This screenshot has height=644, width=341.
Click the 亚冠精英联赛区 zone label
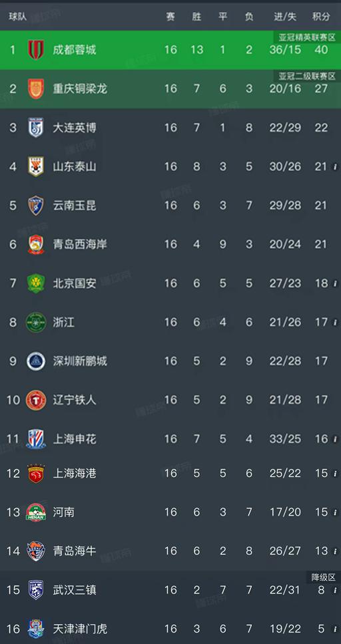[307, 37]
